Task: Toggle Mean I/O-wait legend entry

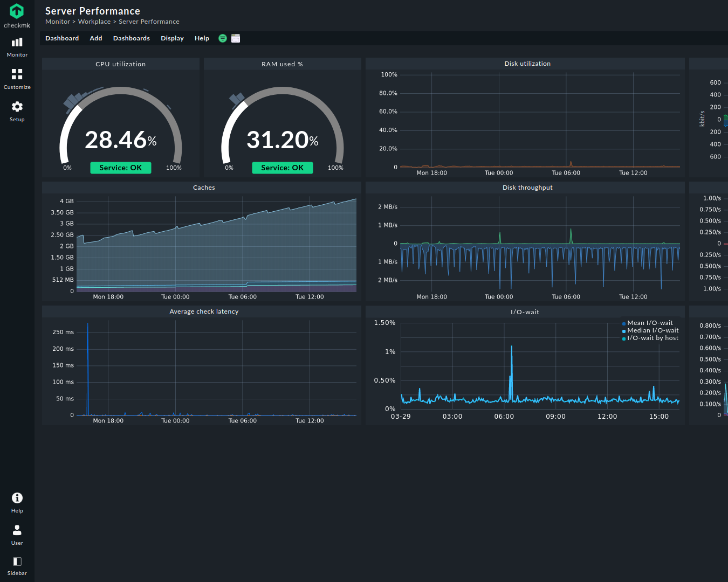Action: 650,323
